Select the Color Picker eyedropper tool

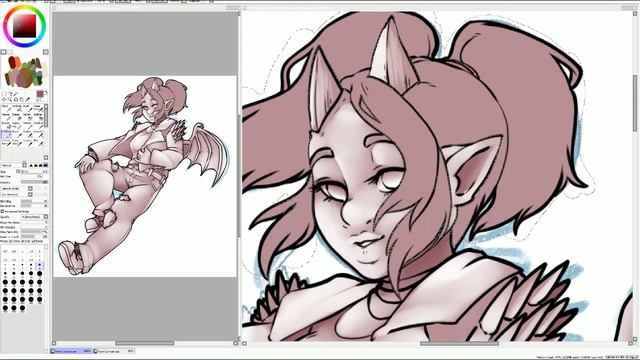point(27,99)
